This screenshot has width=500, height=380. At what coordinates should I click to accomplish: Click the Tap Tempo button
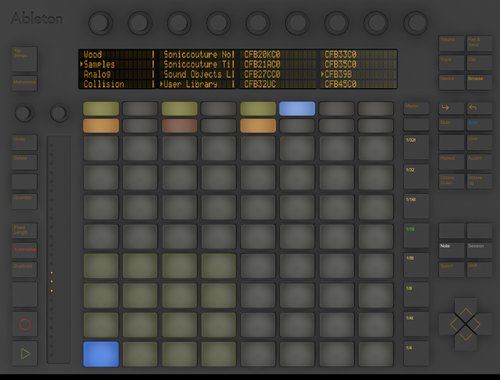pos(25,59)
